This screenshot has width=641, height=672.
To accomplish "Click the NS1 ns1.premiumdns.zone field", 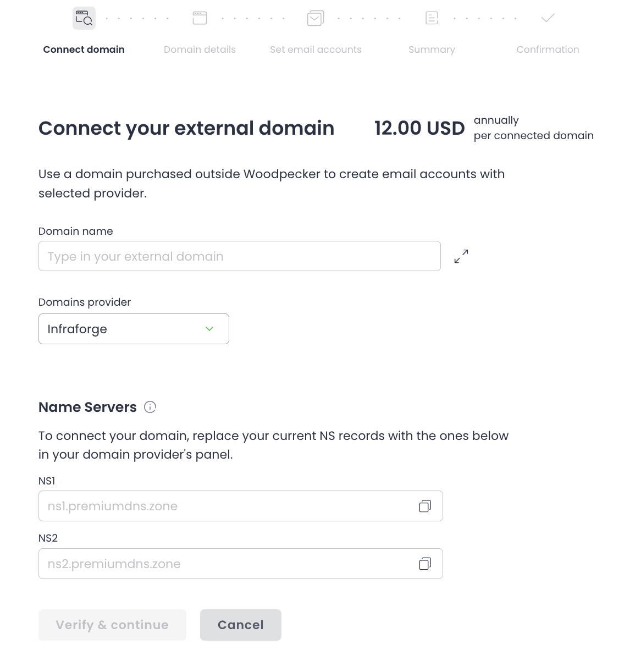I will pos(225,506).
